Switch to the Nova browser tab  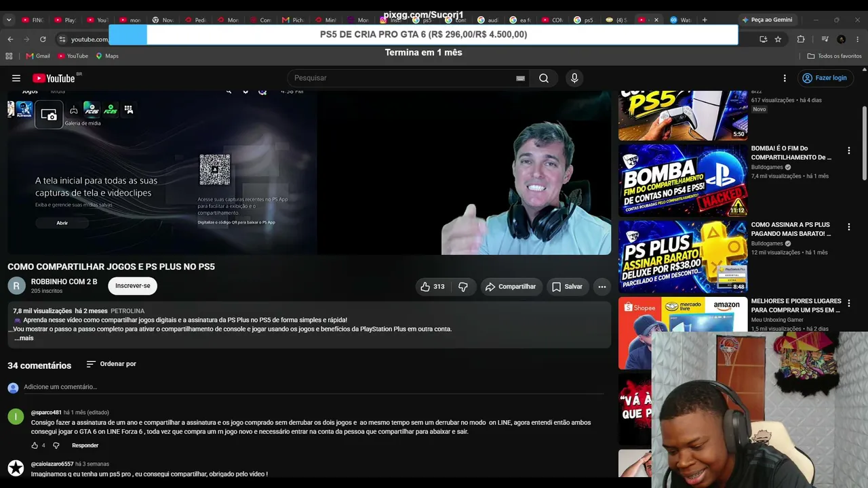(163, 20)
